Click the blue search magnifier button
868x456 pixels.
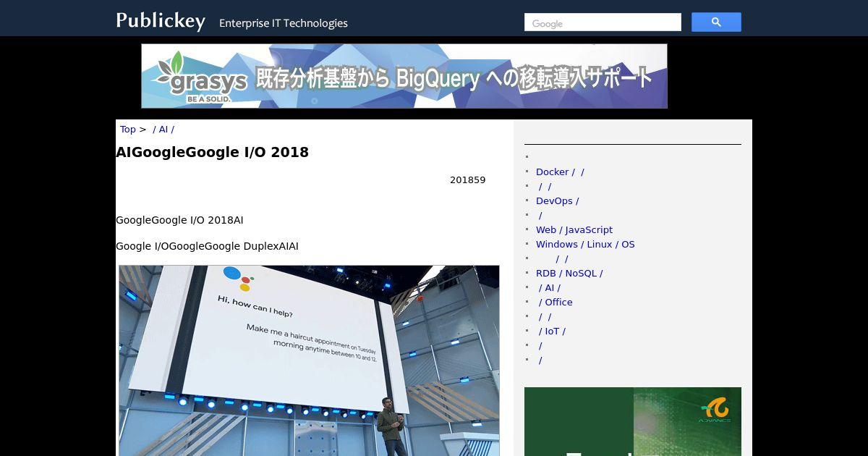click(716, 22)
